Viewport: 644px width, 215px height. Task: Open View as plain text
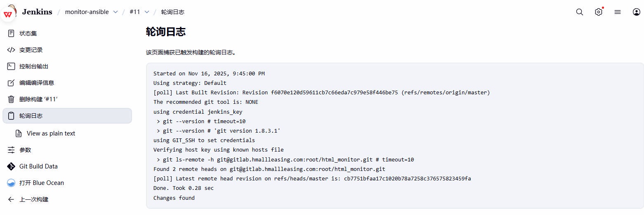51,133
